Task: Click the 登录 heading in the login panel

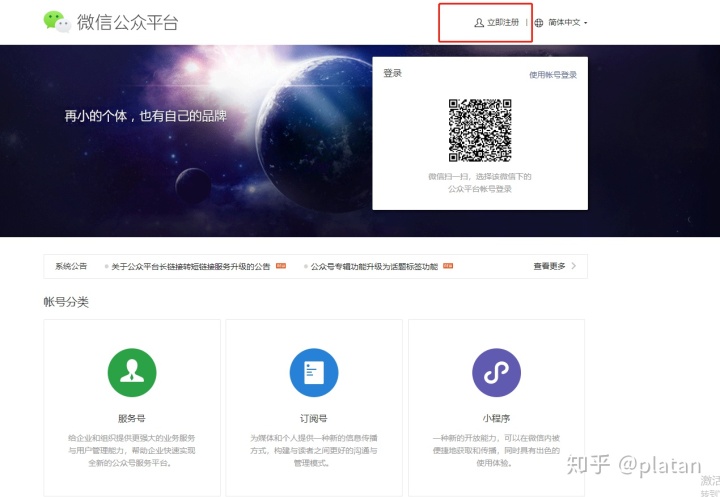Action: point(393,73)
